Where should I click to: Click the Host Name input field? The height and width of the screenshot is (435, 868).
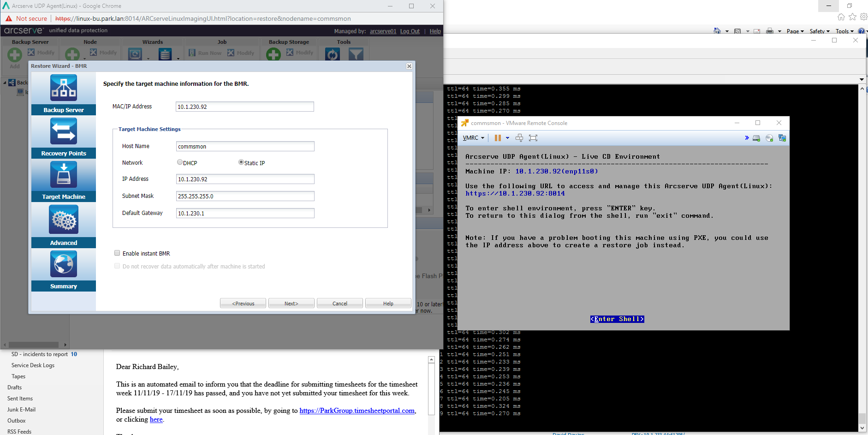point(245,146)
